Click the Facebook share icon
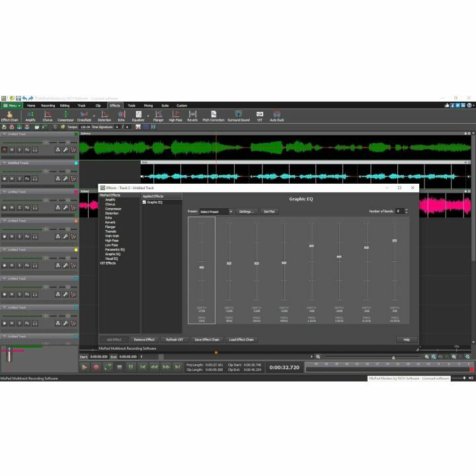 pyautogui.click(x=452, y=105)
